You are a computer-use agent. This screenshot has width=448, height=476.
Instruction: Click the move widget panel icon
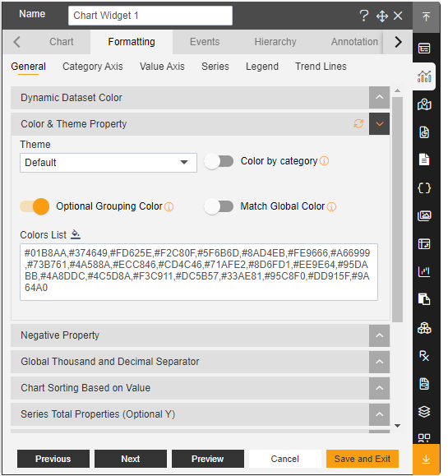pyautogui.click(x=382, y=16)
